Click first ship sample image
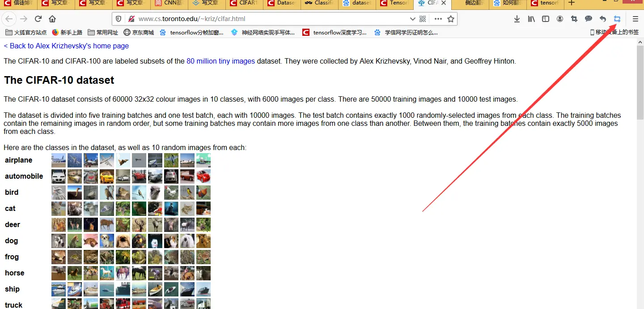The height and width of the screenshot is (309, 644). (59, 289)
